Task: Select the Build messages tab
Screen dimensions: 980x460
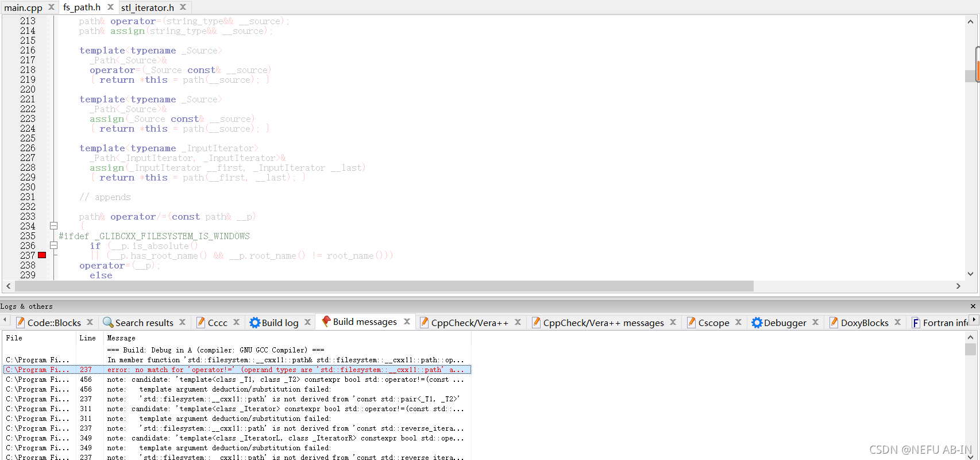Action: (365, 321)
